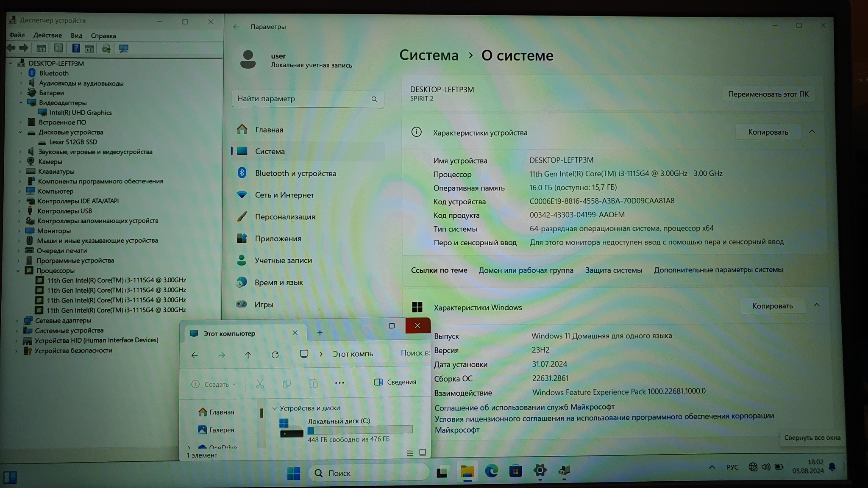868x488 pixels.
Task: Click Переименовать этот ПК button
Action: click(x=768, y=94)
